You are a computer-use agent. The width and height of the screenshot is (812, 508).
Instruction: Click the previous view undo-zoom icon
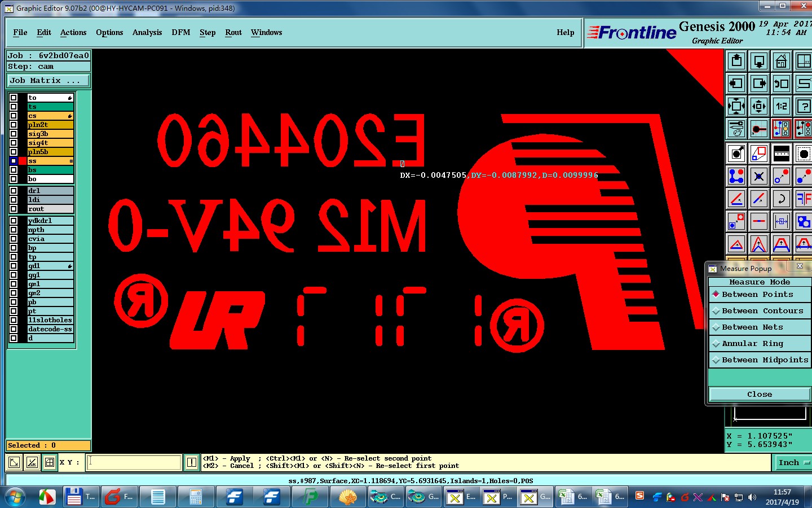782,84
